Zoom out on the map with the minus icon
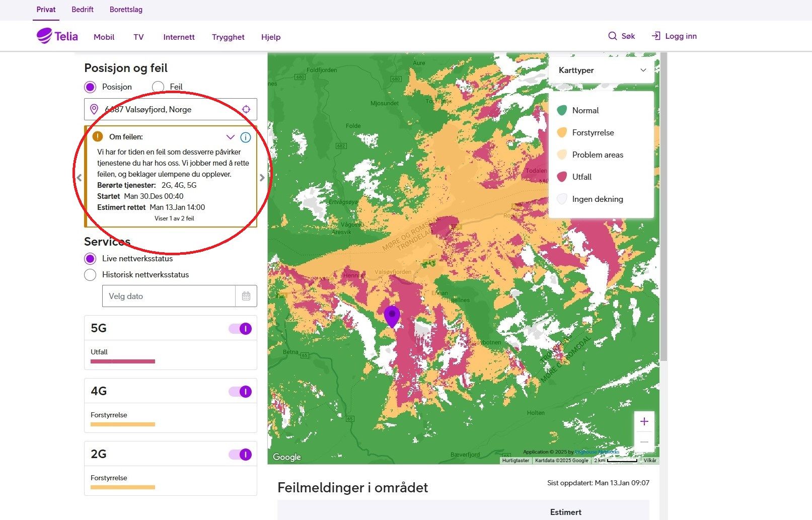Viewport: 812px width, 520px height. click(644, 441)
